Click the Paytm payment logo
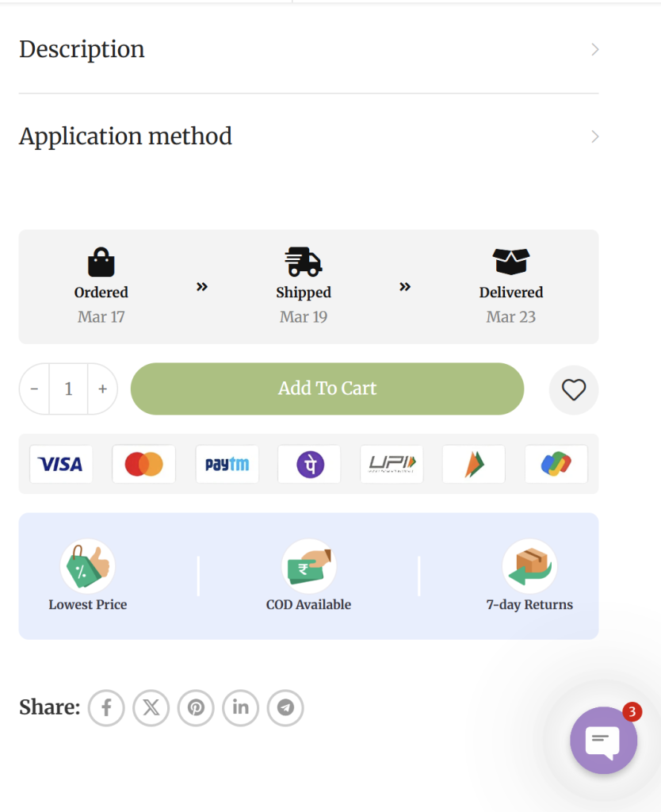Viewport: 661px width, 812px height. pyautogui.click(x=227, y=464)
